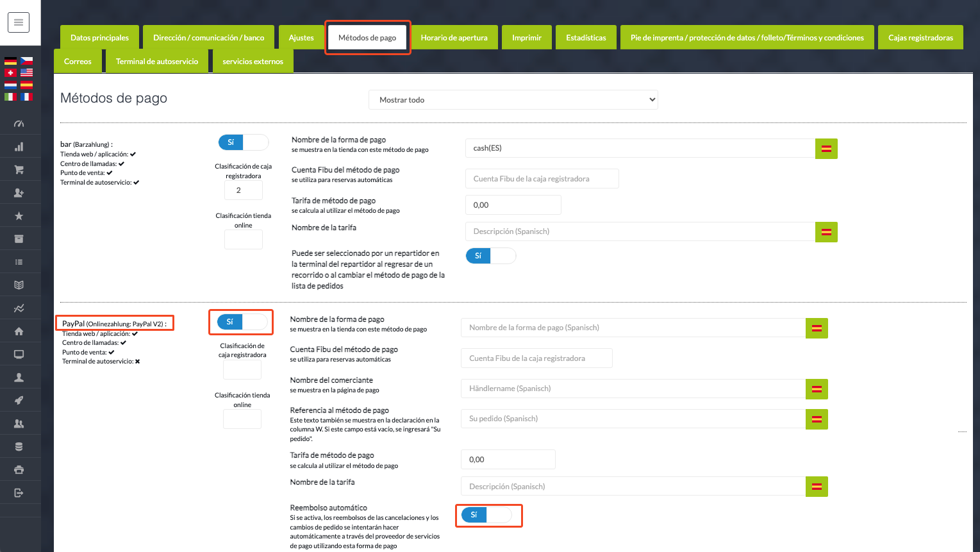Open the Pie de imprenta / protección de datos tab
The width and height of the screenshot is (980, 552).
[x=747, y=38]
